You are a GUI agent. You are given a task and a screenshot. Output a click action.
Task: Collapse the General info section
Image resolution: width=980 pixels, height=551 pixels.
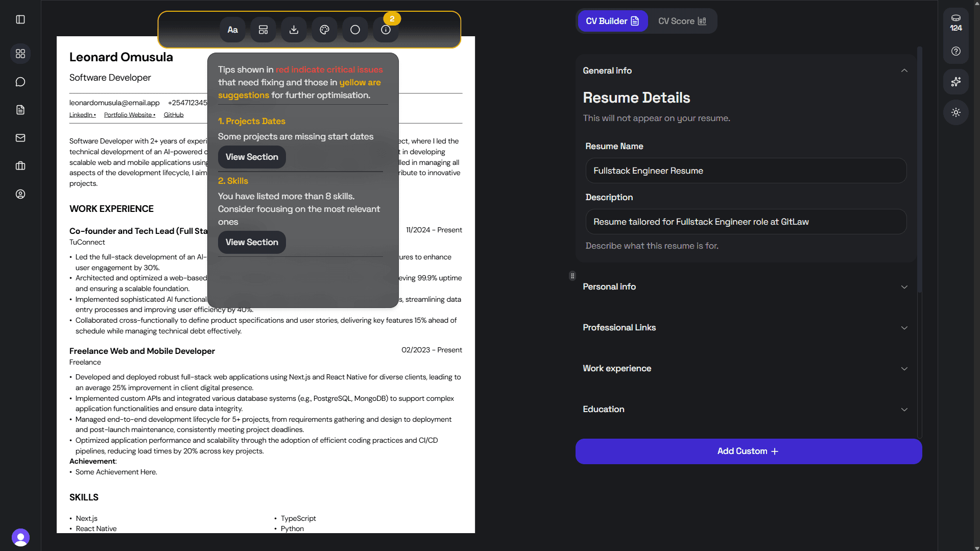[904, 70]
